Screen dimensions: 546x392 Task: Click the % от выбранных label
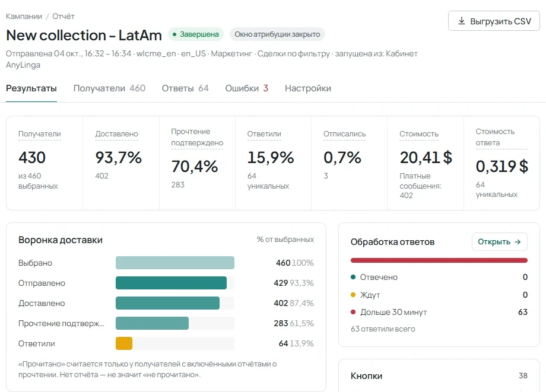pyautogui.click(x=285, y=240)
